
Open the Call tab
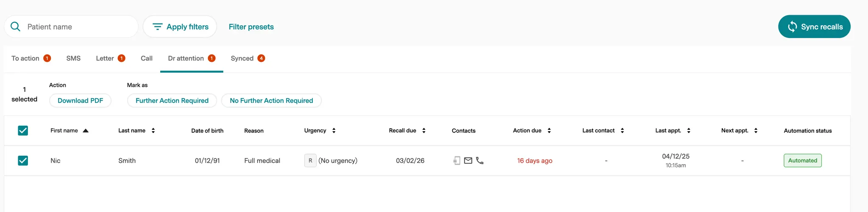[x=147, y=58]
